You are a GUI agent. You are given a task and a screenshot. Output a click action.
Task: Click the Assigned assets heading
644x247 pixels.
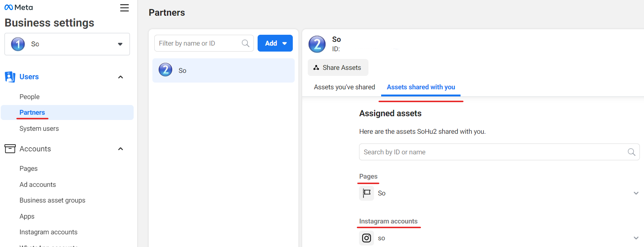tap(391, 113)
